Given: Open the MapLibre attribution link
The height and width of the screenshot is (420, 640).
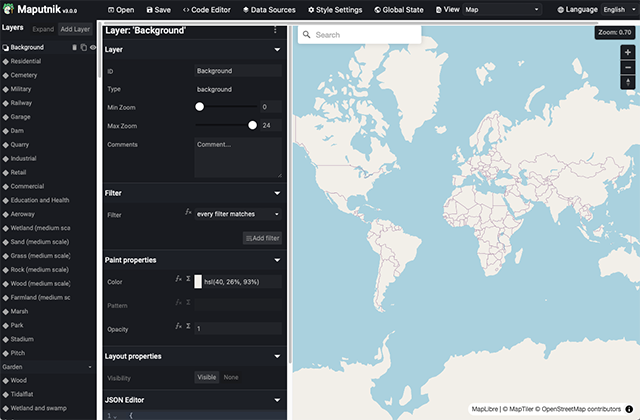Looking at the screenshot, I should [x=484, y=409].
